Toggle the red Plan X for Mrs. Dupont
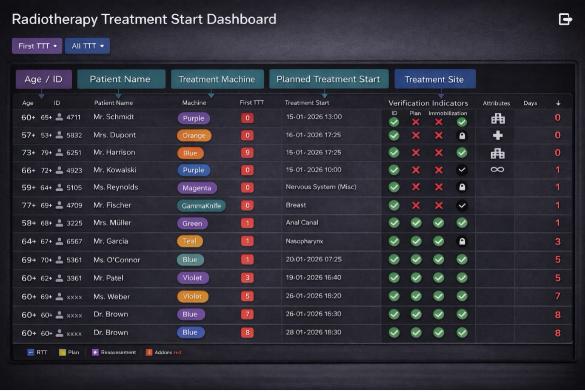585x392 pixels. (416, 136)
